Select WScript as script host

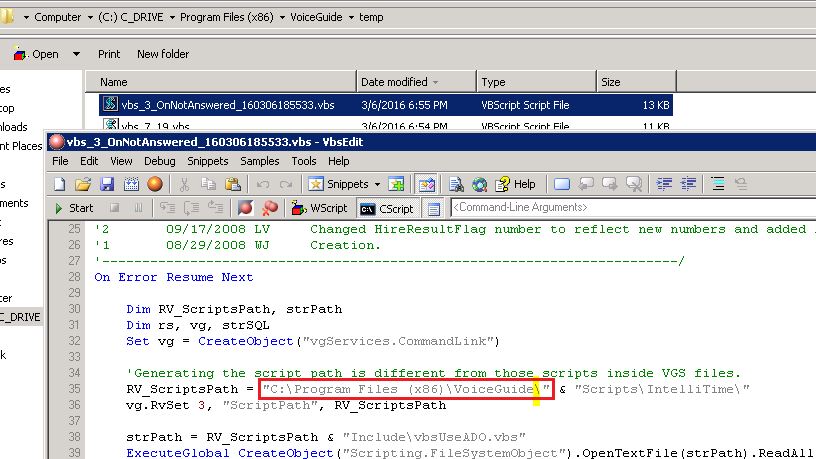tap(319, 208)
